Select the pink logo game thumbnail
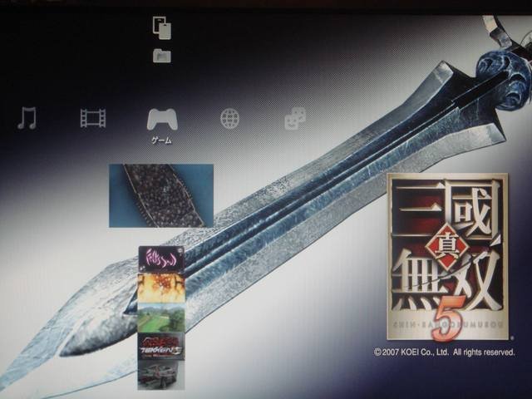The height and width of the screenshot is (399, 532). coord(161,259)
